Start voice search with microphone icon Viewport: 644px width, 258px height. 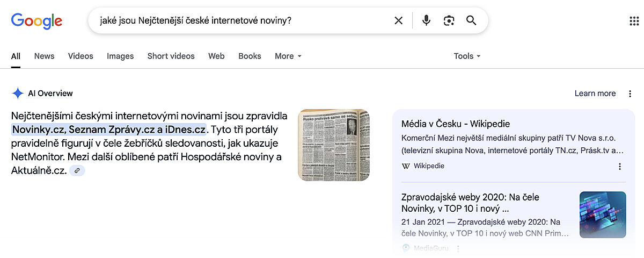(426, 20)
